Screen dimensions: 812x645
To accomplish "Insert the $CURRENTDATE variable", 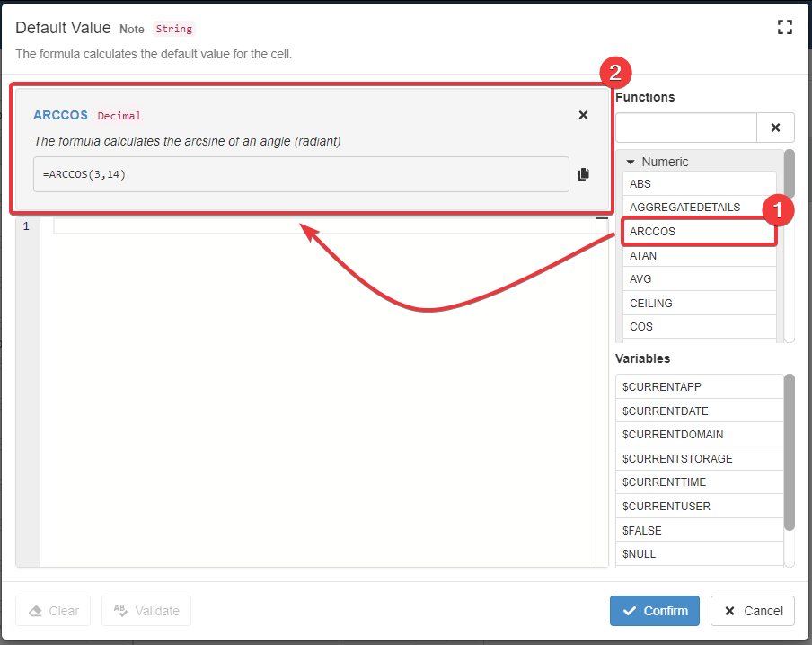I will tap(697, 411).
